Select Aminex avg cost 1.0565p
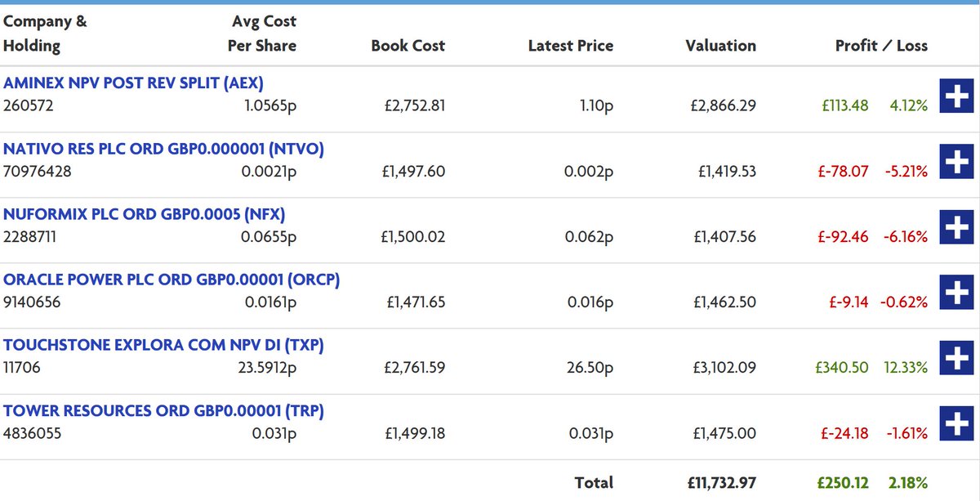 tap(270, 105)
